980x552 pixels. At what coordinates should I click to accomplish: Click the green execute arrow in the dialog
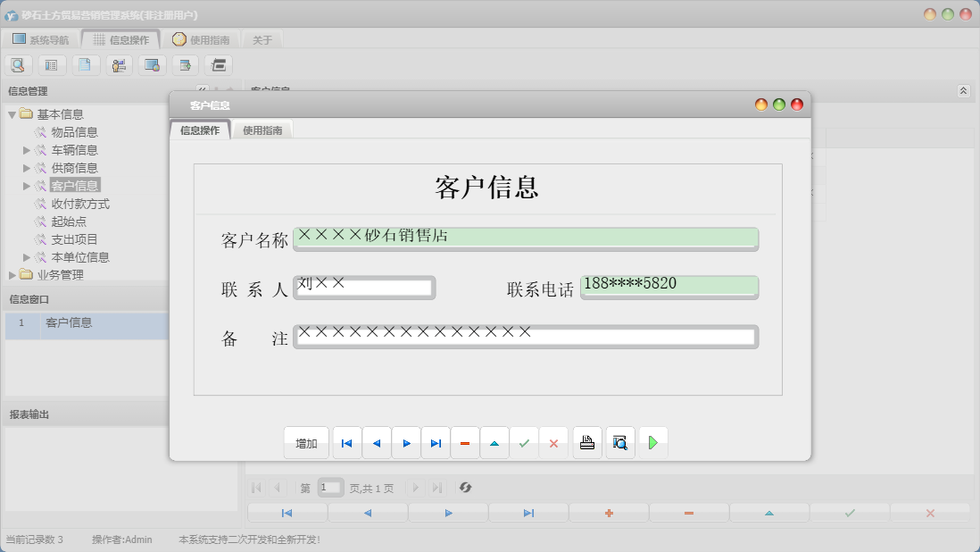pyautogui.click(x=653, y=442)
